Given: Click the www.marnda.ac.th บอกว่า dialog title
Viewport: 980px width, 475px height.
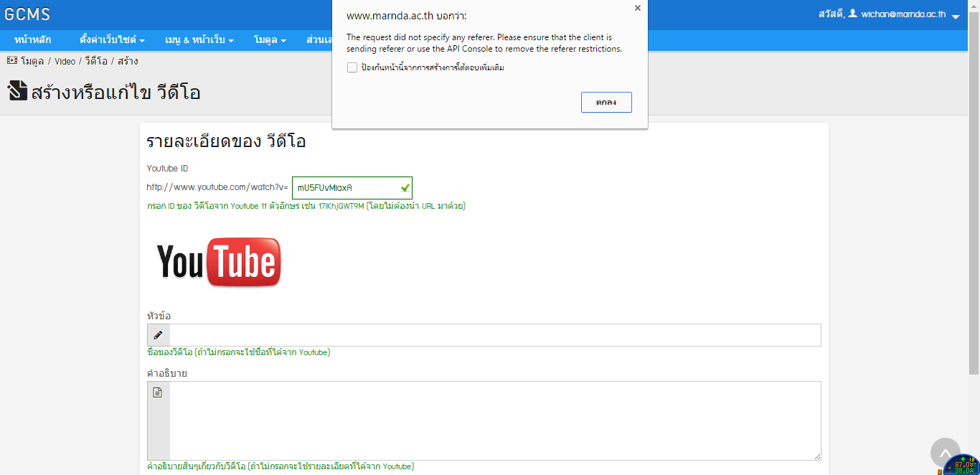Looking at the screenshot, I should 405,16.
